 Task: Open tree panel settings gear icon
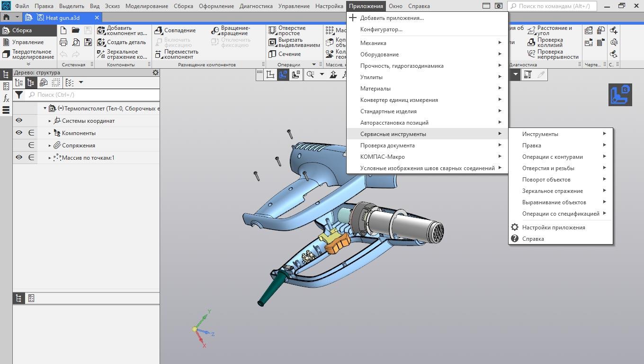click(155, 73)
